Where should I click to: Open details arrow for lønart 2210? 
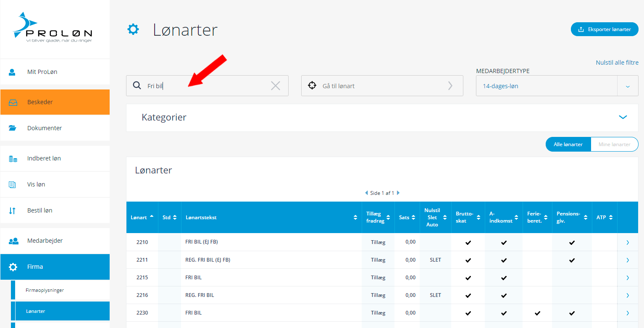[628, 242]
